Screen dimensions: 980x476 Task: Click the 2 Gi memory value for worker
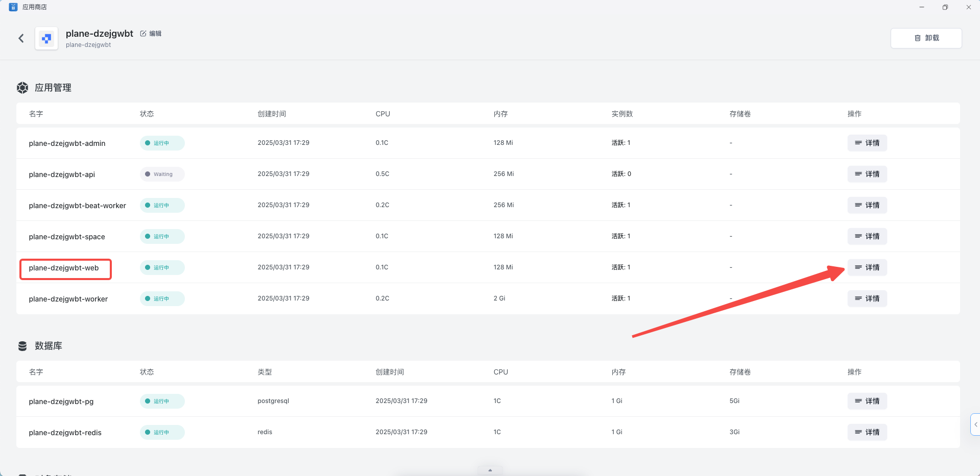(x=499, y=298)
